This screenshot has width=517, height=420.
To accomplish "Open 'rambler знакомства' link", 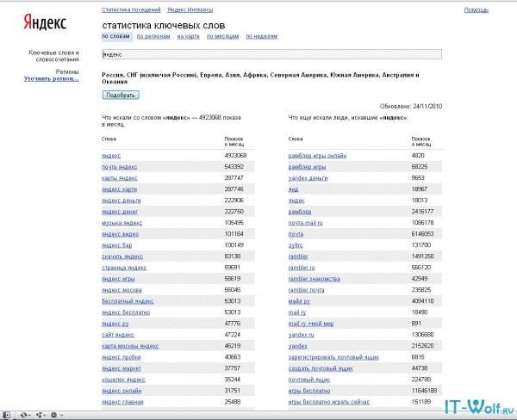I will pyautogui.click(x=314, y=279).
